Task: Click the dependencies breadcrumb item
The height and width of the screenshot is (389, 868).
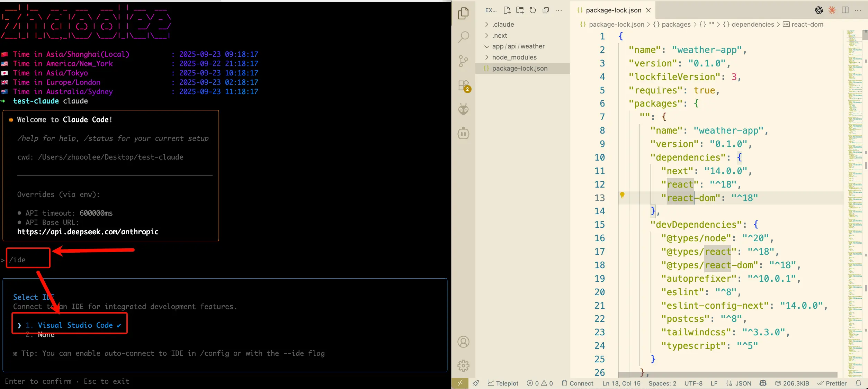Action: (x=752, y=25)
